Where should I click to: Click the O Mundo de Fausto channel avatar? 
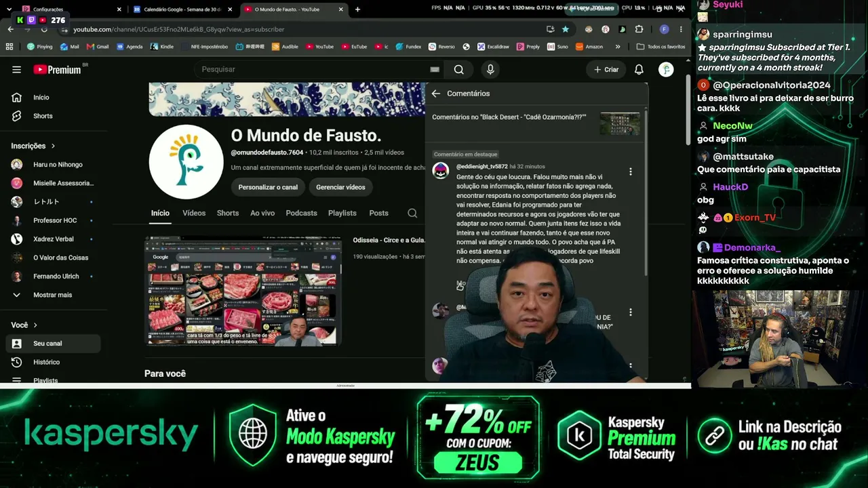[x=186, y=162]
